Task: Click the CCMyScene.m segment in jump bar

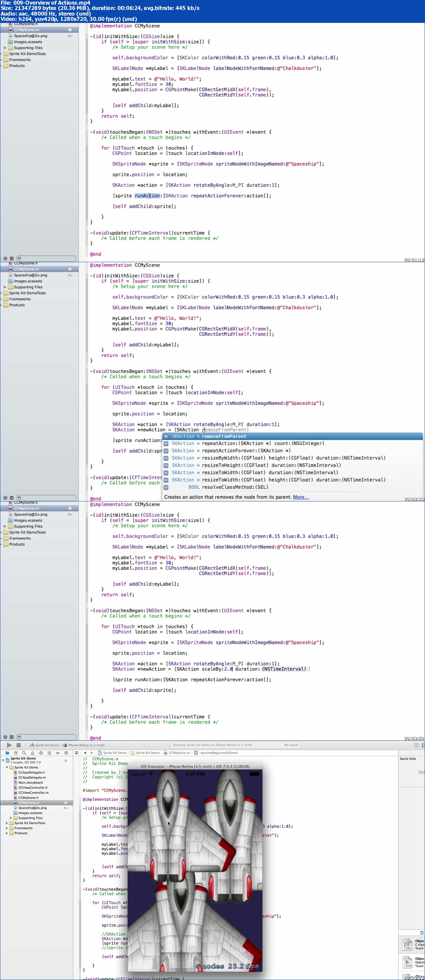Action: pyautogui.click(x=177, y=752)
